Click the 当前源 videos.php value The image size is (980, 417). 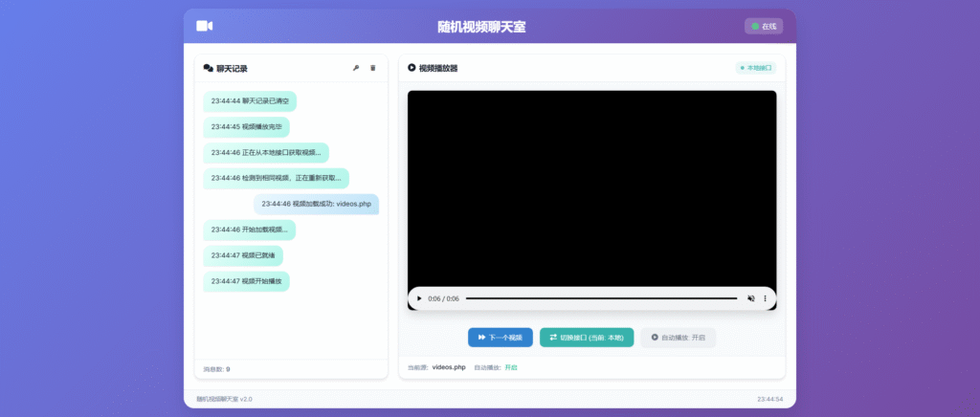point(449,367)
